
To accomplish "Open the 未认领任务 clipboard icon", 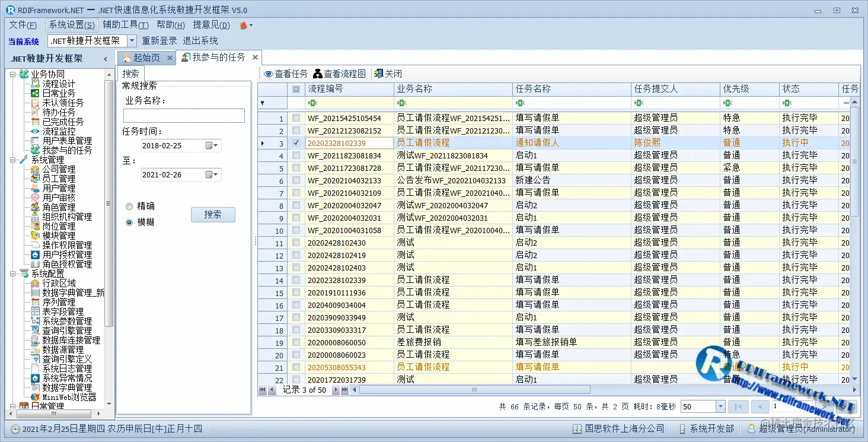I will point(36,103).
